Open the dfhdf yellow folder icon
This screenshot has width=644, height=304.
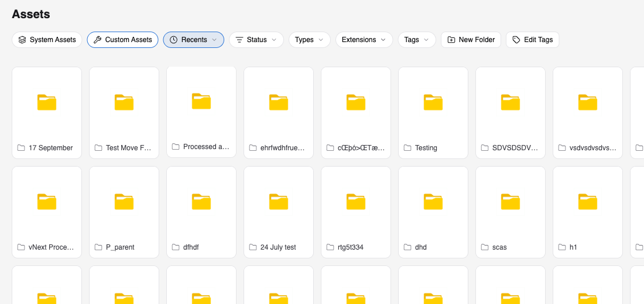point(201,202)
